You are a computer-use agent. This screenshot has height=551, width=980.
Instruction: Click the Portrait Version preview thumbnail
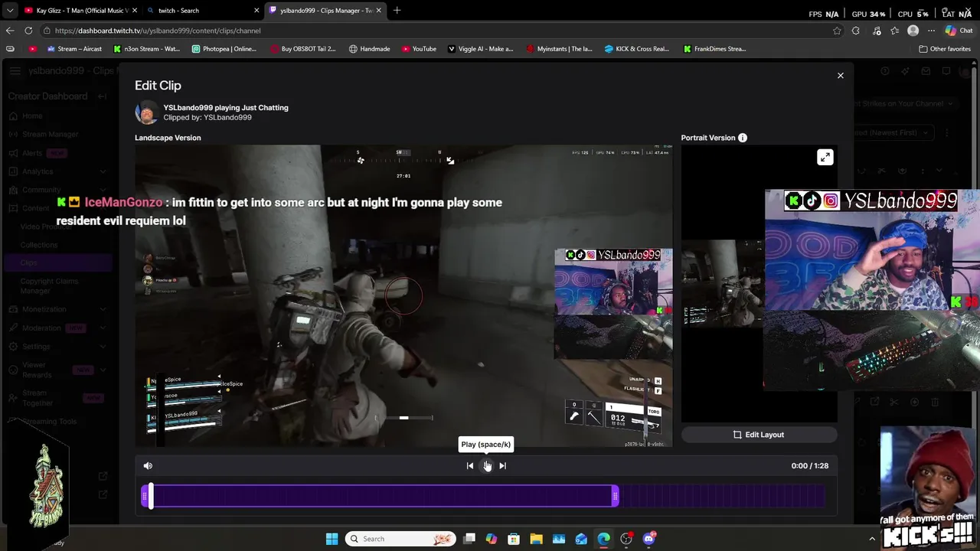723,283
